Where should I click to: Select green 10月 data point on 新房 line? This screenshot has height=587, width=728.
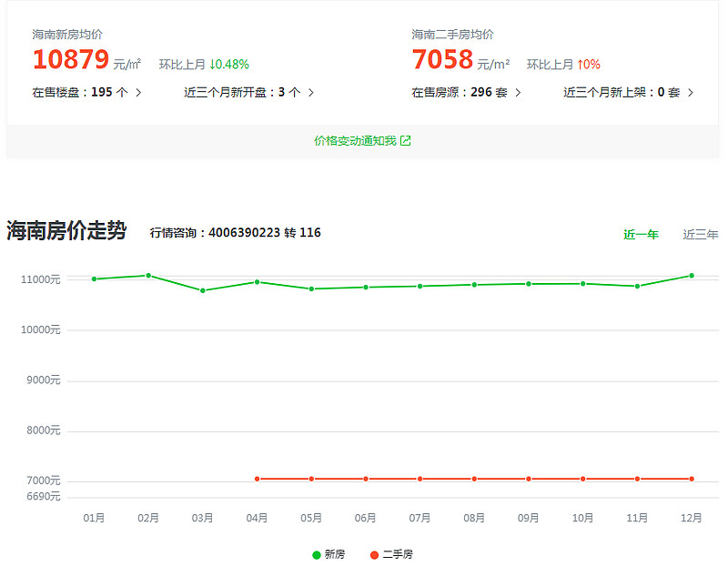583,284
